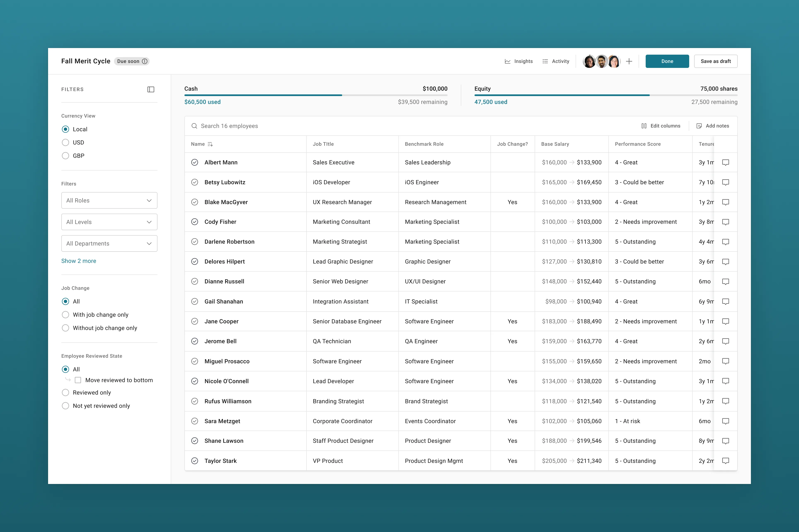Open the Activity log
Screen dimensions: 799x532
[556, 61]
